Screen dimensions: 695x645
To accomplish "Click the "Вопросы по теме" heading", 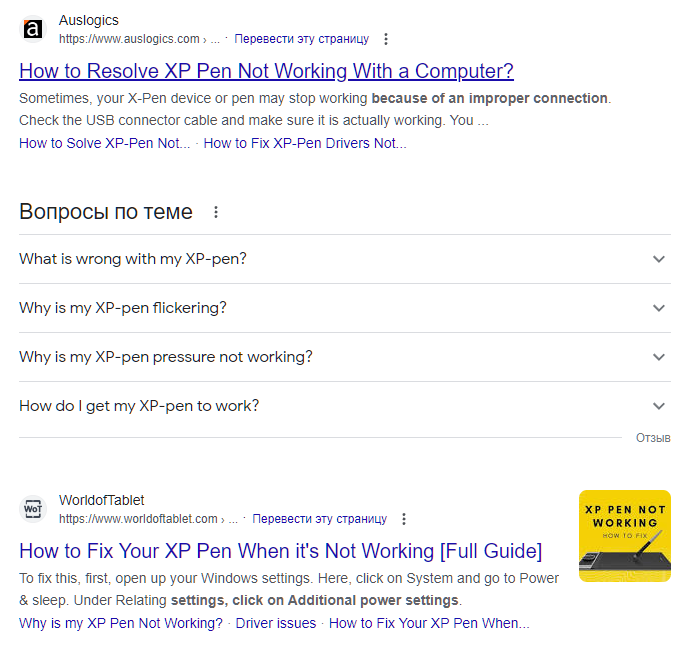I will point(106,211).
